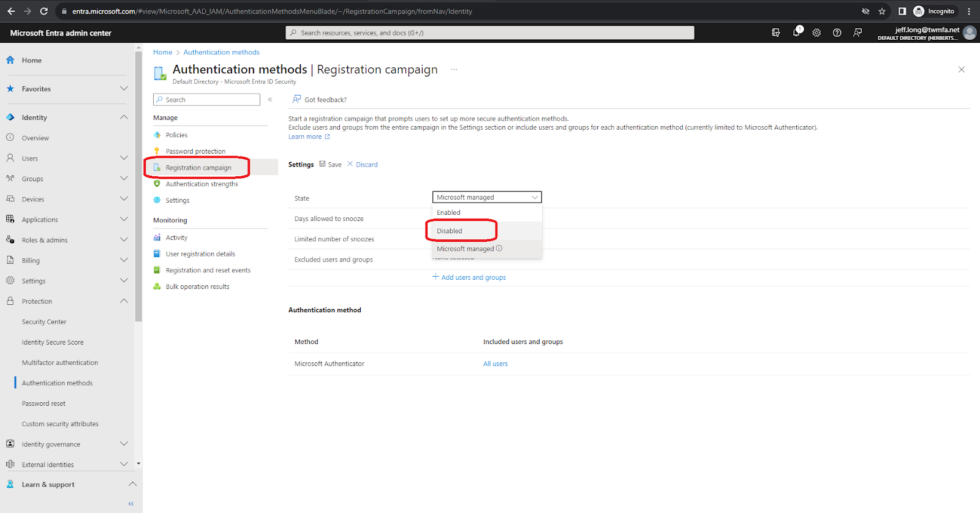Collapse the Learn & support chevron
The width and height of the screenshot is (980, 513).
[x=132, y=484]
